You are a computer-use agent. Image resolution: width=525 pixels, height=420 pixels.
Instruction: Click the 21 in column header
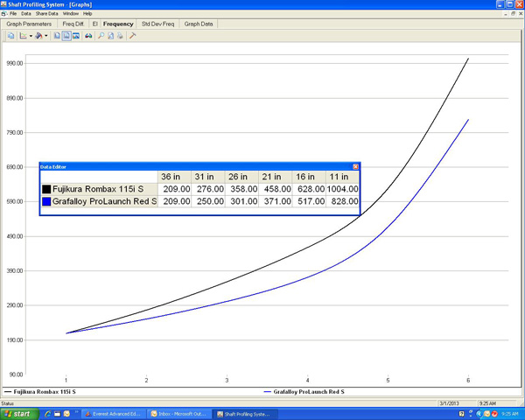tap(276, 177)
